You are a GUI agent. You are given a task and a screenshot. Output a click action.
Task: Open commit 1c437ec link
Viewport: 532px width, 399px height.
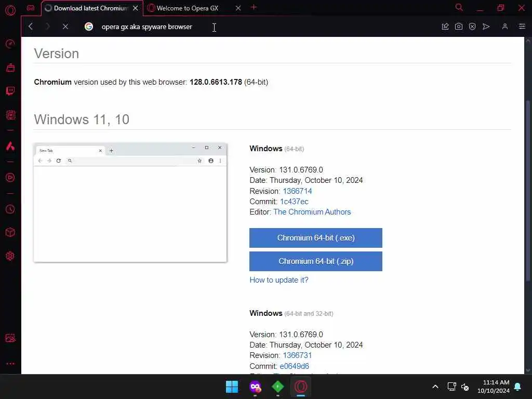[x=294, y=202]
